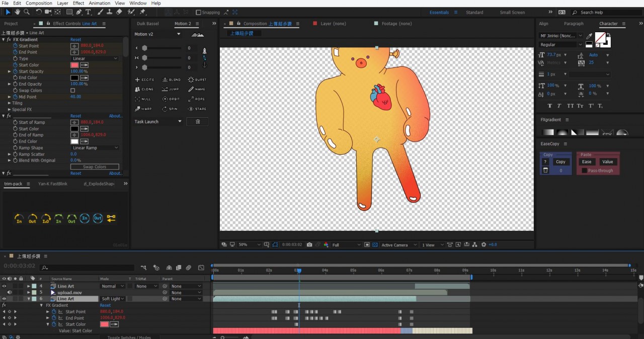644x339 pixels.
Task: Hide layer 6 Line Art with eye icon
Action: point(4,299)
